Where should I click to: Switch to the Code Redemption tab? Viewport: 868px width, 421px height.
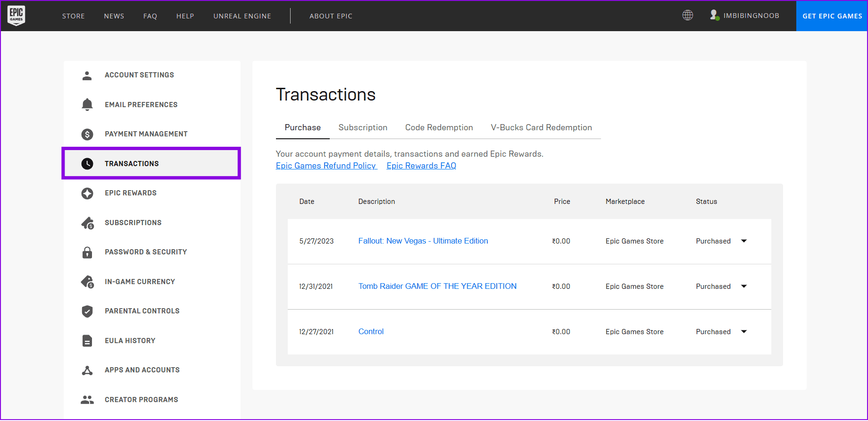(439, 127)
